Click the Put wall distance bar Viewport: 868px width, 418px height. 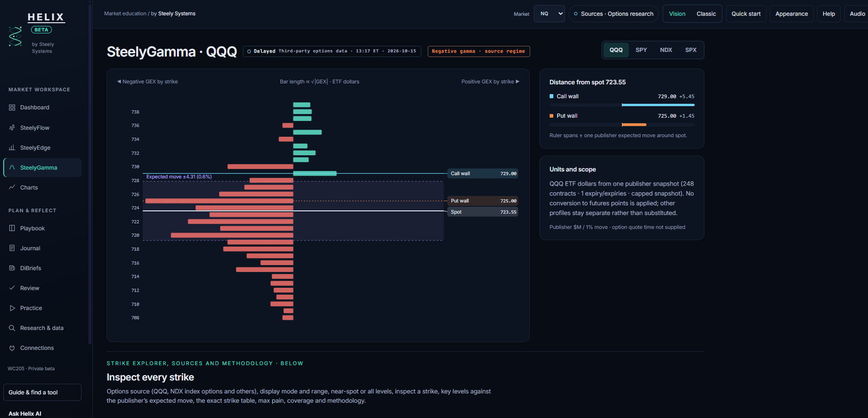[x=622, y=125]
